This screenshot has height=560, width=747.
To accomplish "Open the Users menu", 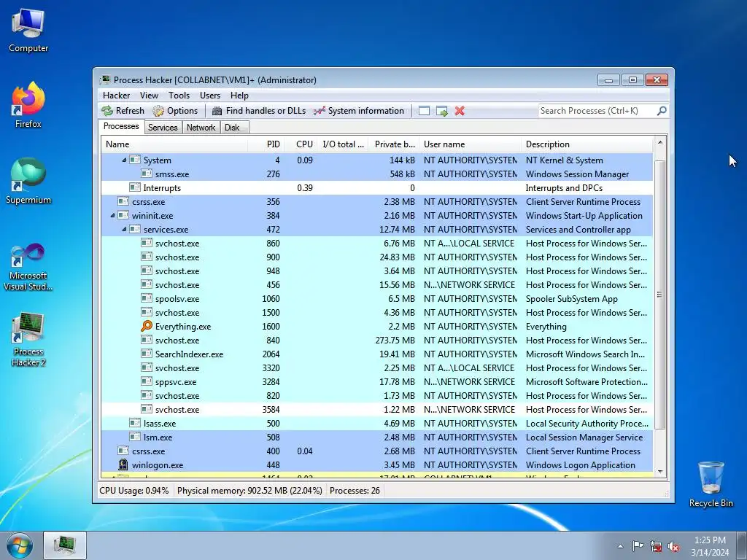I will (210, 96).
